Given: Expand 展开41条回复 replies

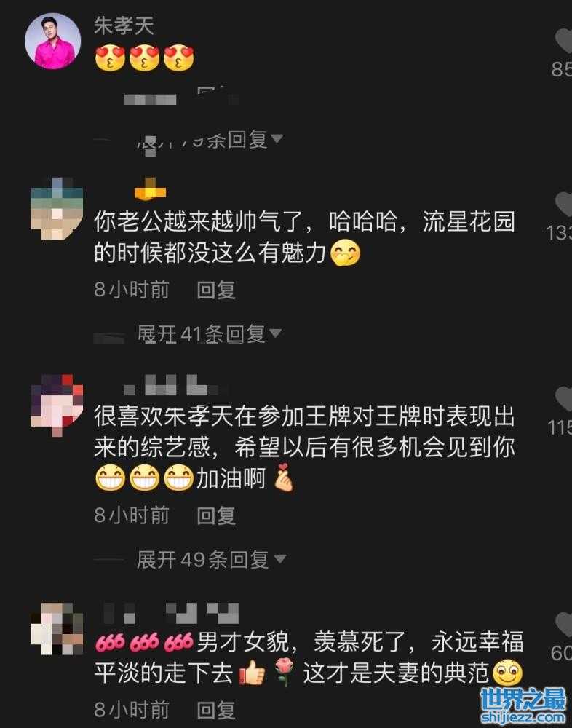Looking at the screenshot, I should [x=209, y=334].
